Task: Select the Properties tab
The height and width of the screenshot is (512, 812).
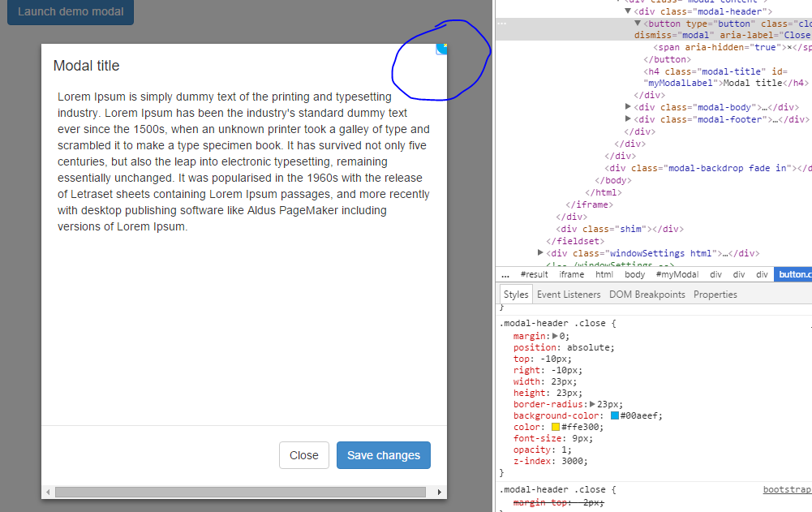Action: [x=715, y=294]
